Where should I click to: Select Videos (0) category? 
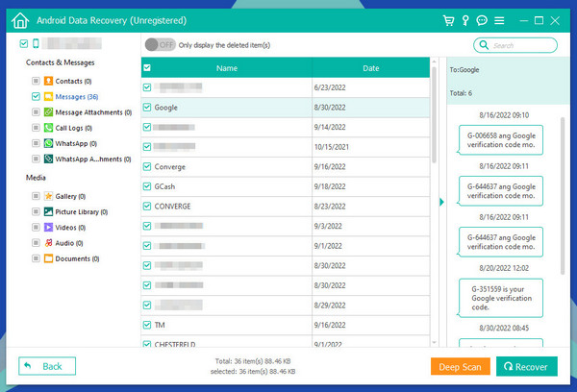pyautogui.click(x=70, y=228)
